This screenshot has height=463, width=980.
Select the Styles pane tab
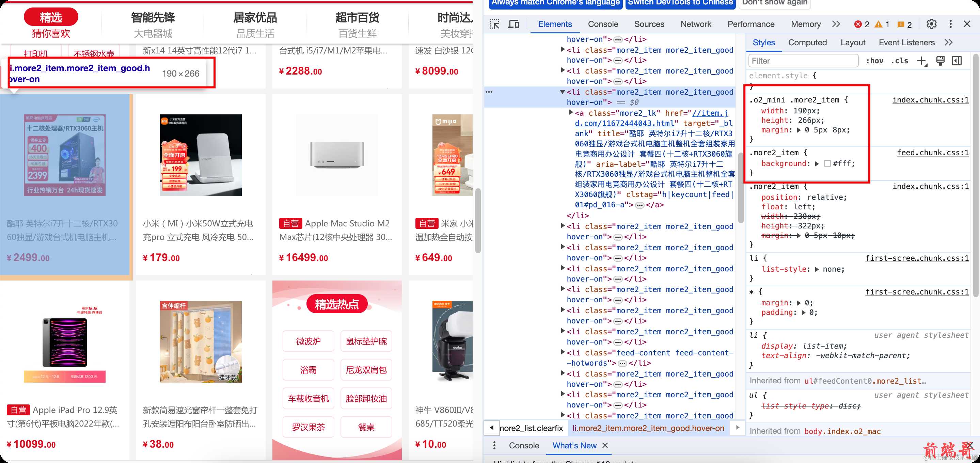[763, 43]
